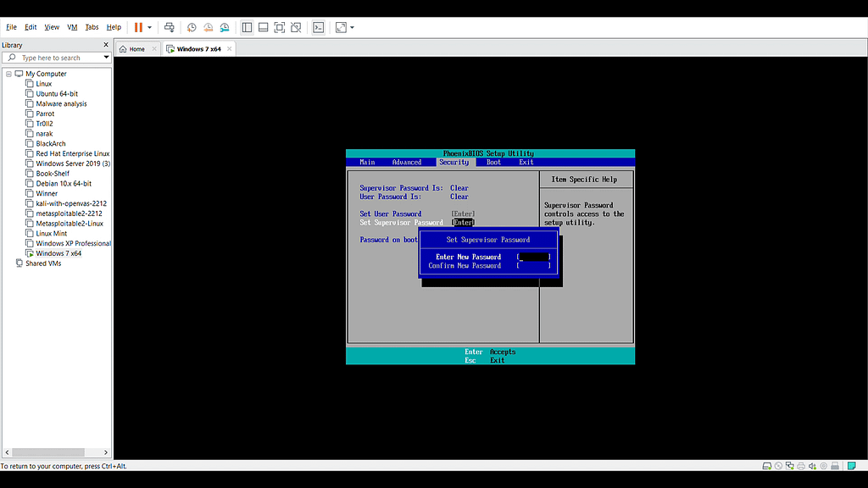Click the printer status bar icon
Screen dimensions: 868x488
tap(801, 466)
